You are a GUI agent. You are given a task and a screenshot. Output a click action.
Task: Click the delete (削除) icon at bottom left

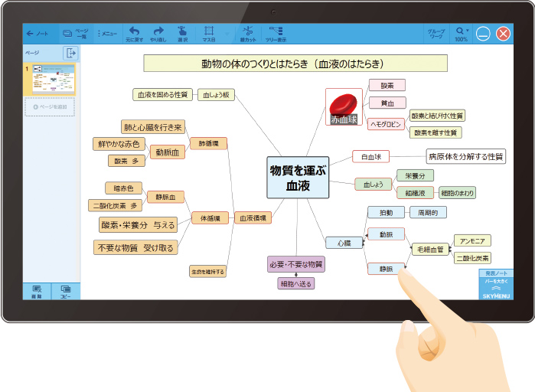click(x=37, y=291)
